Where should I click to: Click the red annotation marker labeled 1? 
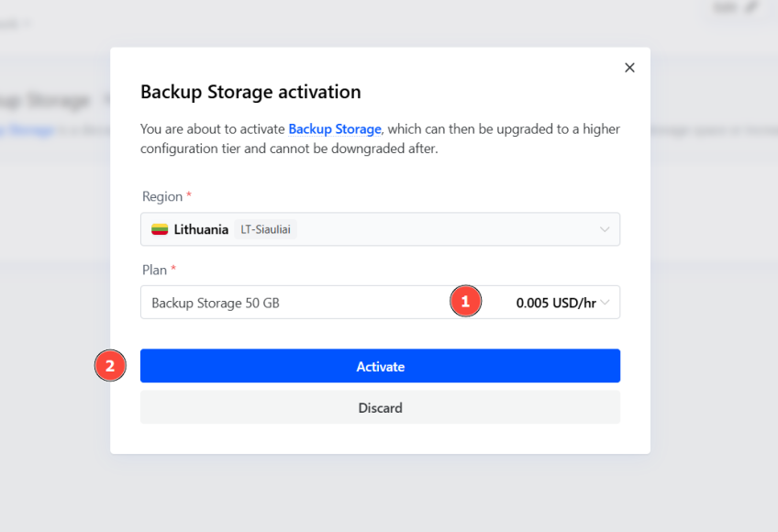coord(465,301)
